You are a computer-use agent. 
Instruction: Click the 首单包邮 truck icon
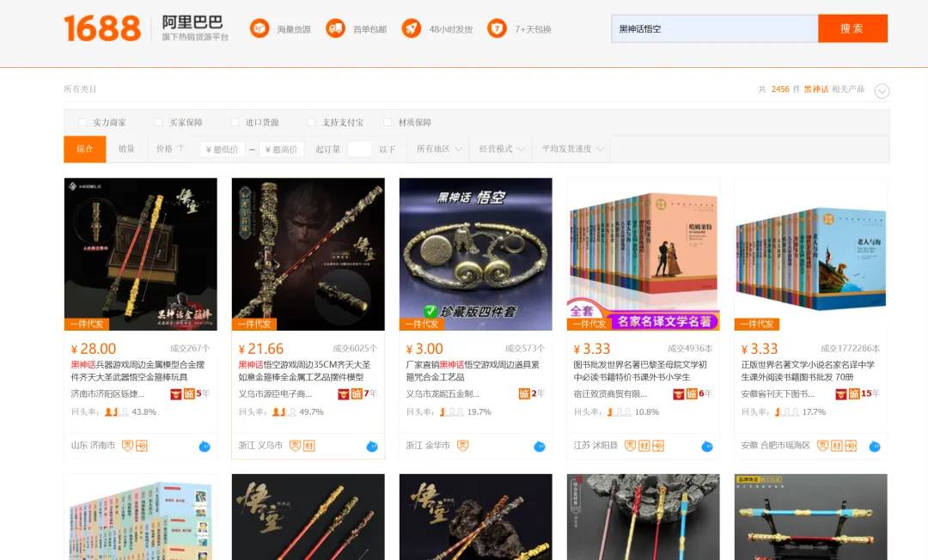335,27
